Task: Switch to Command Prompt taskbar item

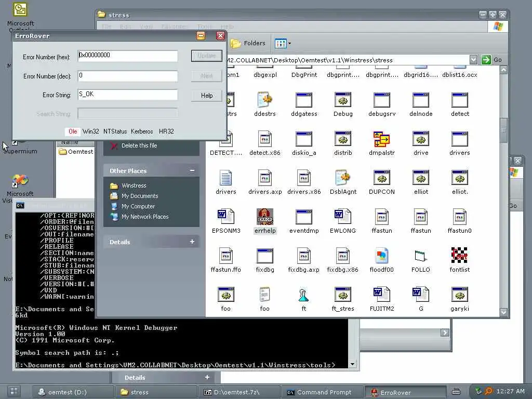Action: coord(322,392)
